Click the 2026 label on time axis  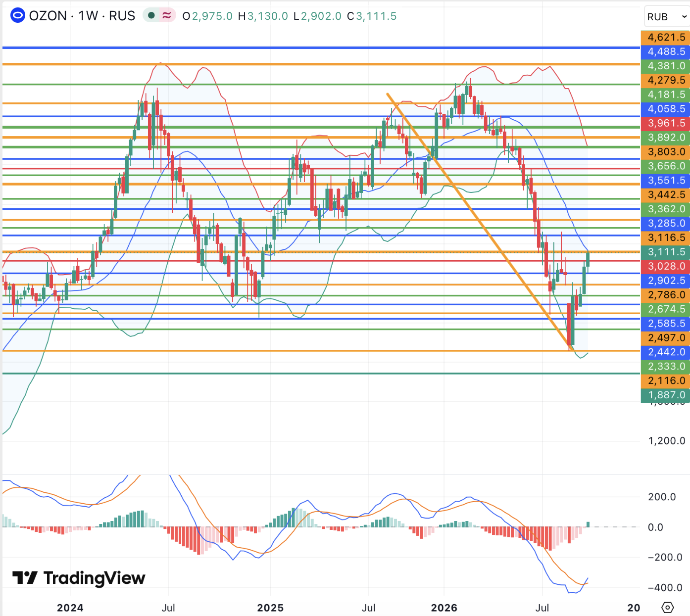coord(444,608)
